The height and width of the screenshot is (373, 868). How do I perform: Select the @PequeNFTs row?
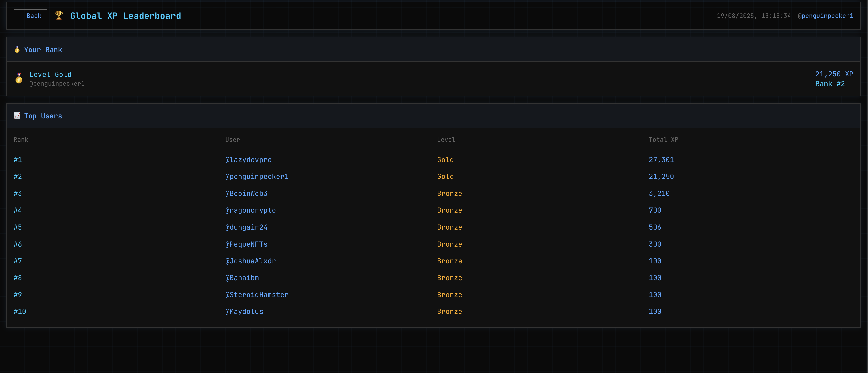click(x=246, y=244)
